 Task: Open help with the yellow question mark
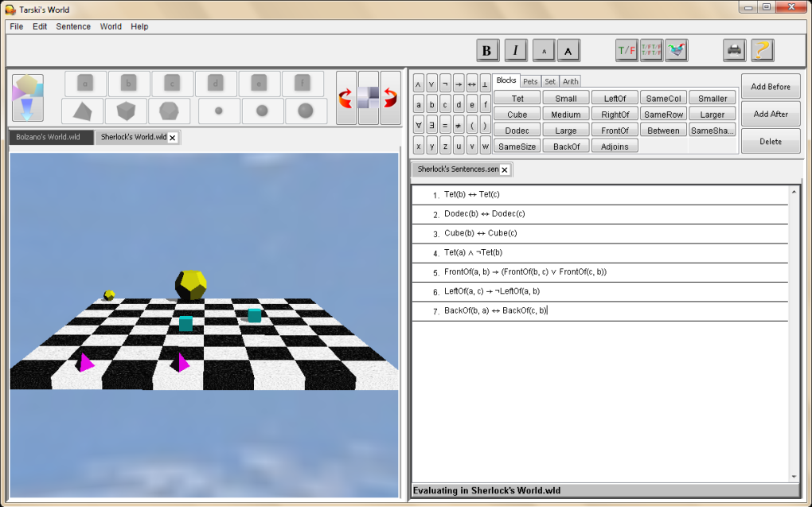point(763,51)
